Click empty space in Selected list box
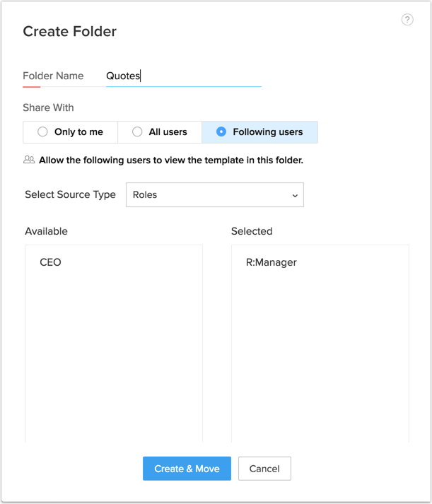Viewport: 432px width, 504px height. 320,353
